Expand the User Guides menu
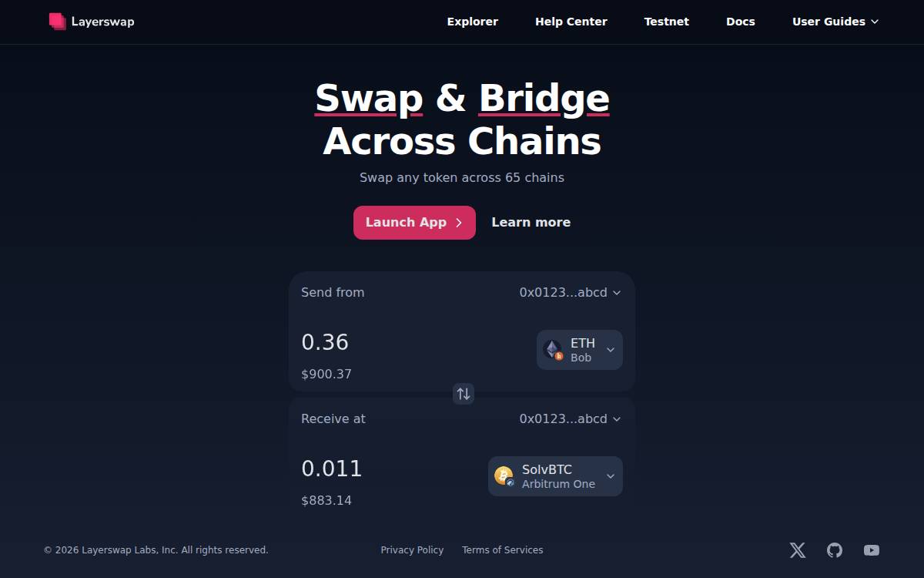 click(835, 22)
